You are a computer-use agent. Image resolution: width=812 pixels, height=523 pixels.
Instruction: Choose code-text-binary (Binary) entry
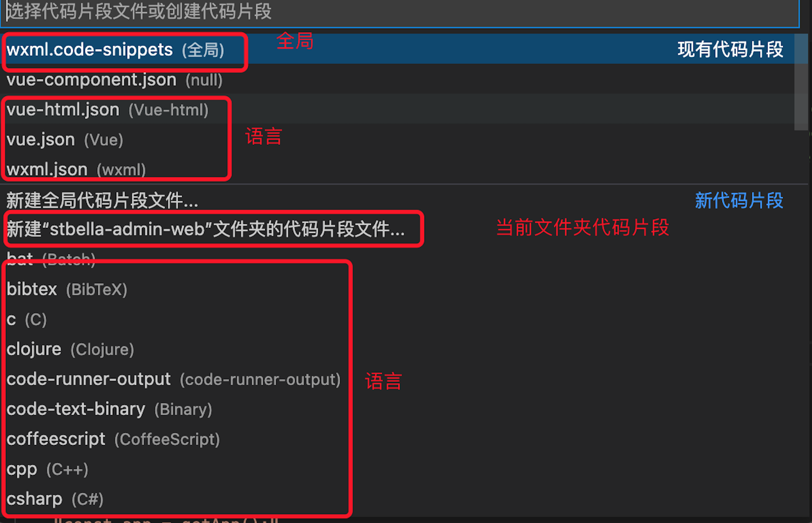[x=397, y=409]
